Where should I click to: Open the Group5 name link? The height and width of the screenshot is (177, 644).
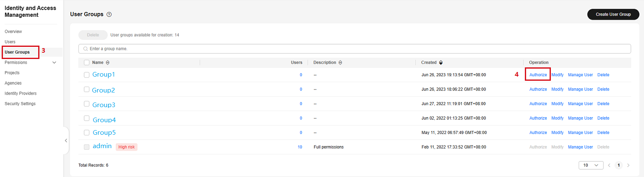104,133
